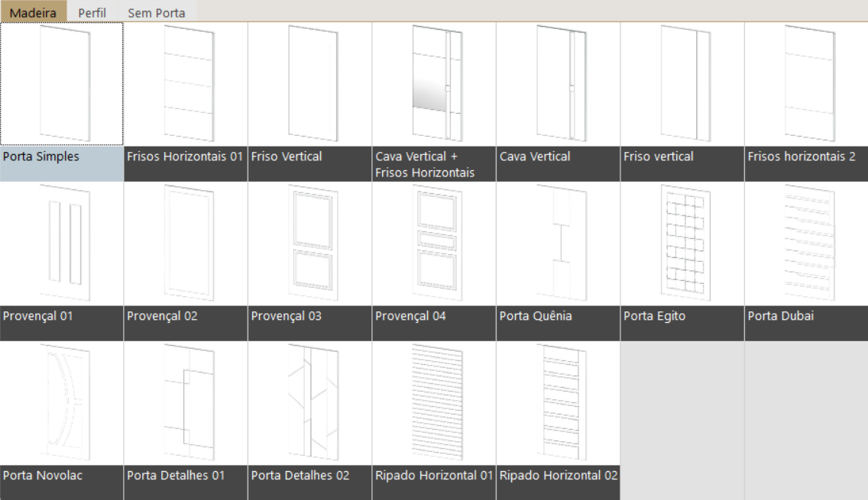The height and width of the screenshot is (500, 868).
Task: Select the Cava Vertical door model
Action: pos(558,83)
